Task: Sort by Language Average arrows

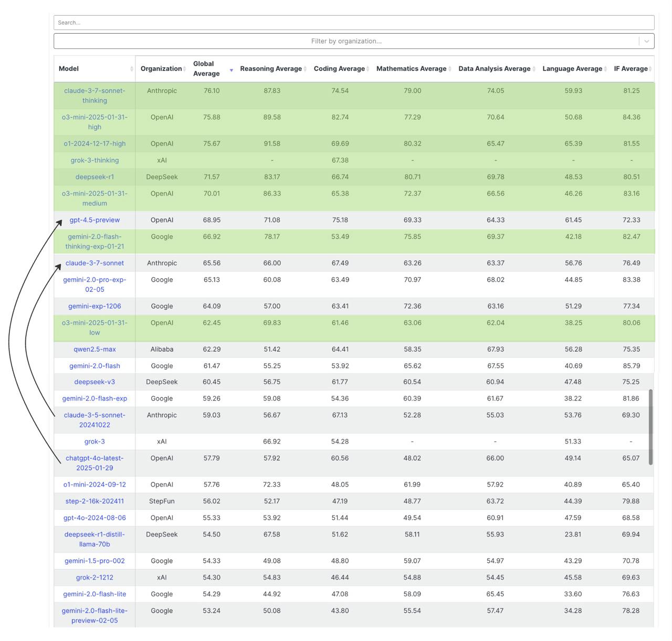Action: (x=605, y=69)
